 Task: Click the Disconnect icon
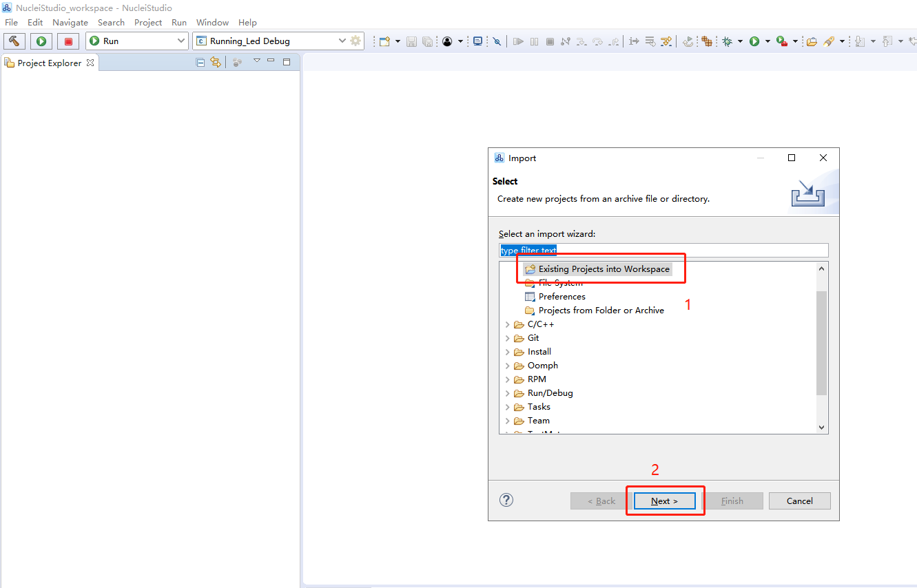pos(566,41)
